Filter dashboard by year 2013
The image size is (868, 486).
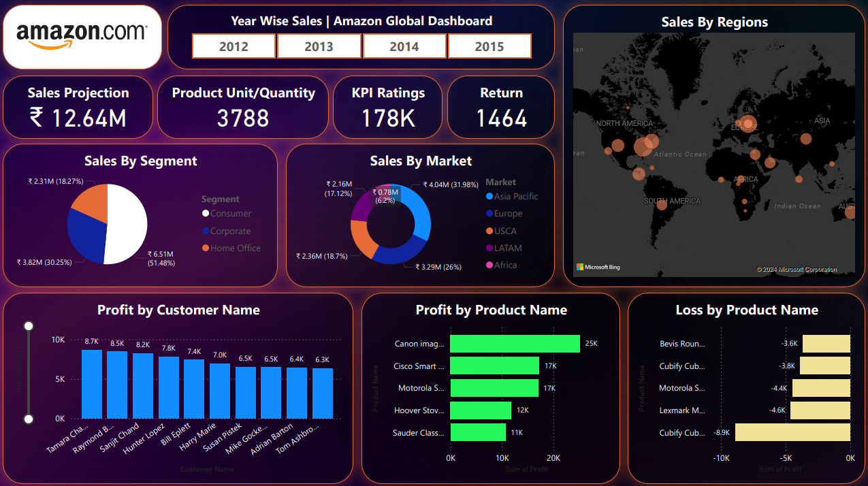pos(319,46)
